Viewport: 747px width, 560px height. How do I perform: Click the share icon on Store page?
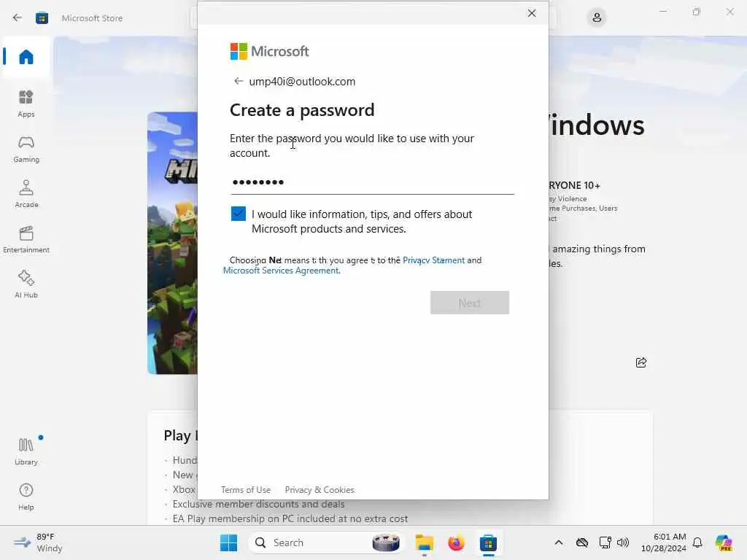(641, 362)
